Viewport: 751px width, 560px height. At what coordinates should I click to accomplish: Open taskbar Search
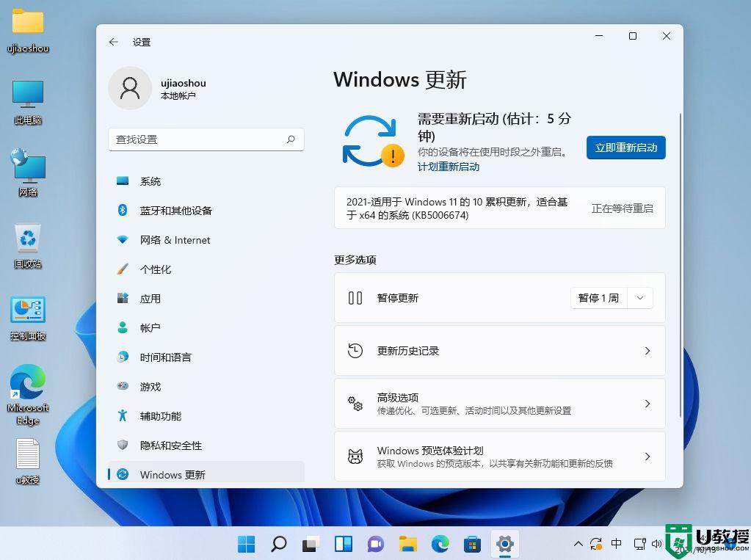tap(279, 544)
